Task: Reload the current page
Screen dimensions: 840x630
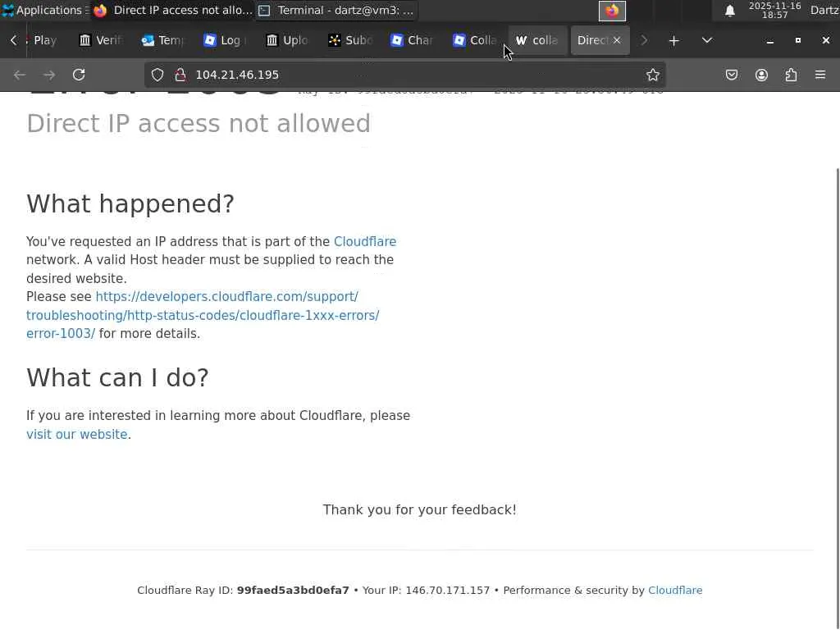Action: (x=79, y=75)
